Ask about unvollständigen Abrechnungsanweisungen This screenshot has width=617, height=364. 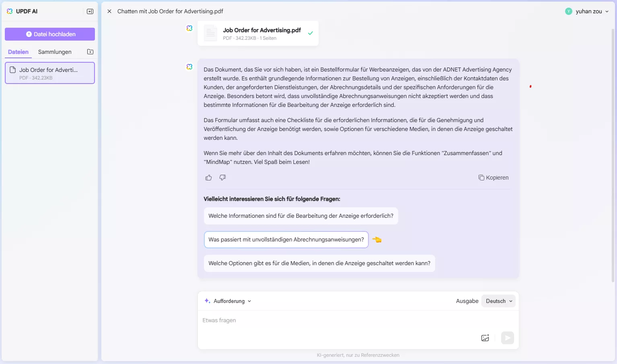pyautogui.click(x=286, y=239)
